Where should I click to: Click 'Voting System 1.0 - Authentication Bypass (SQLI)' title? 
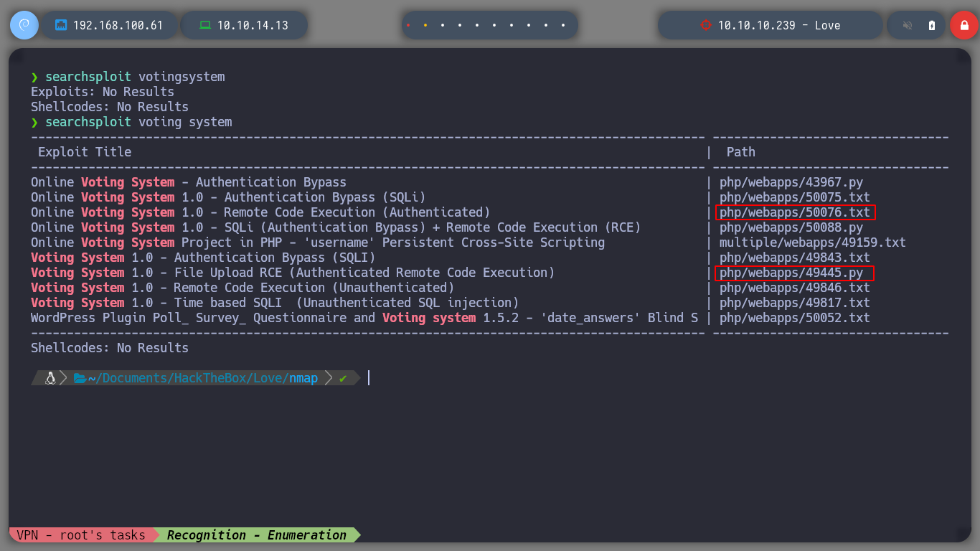[203, 258]
